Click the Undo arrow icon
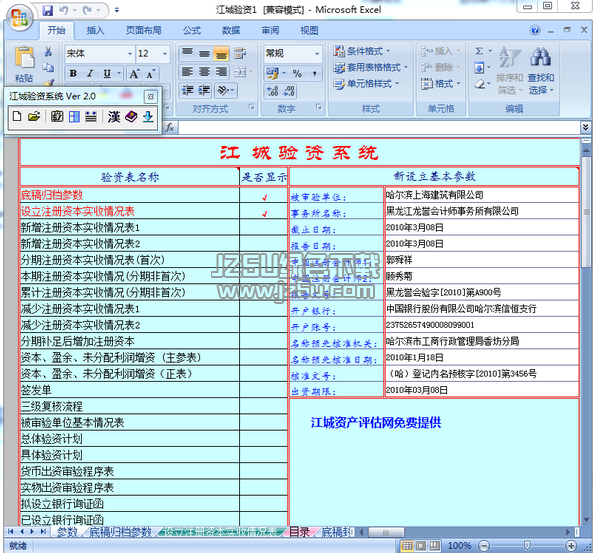This screenshot has width=593, height=553. pos(64,10)
